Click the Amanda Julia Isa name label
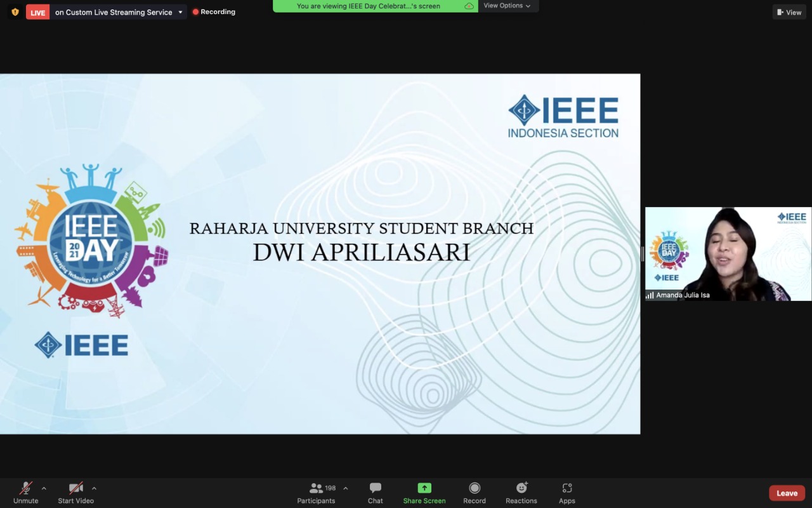Viewport: 812px width, 508px height. click(683, 295)
